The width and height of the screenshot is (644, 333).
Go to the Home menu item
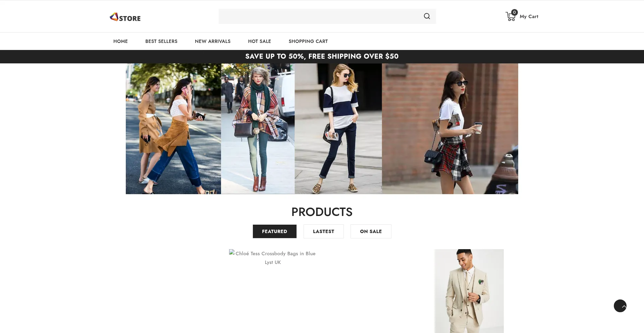pyautogui.click(x=120, y=41)
